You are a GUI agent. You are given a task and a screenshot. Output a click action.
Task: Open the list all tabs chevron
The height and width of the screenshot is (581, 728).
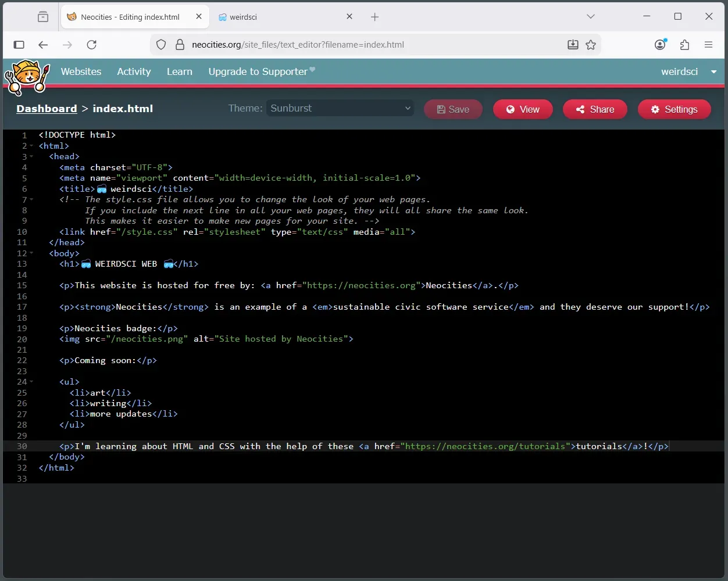pos(591,17)
